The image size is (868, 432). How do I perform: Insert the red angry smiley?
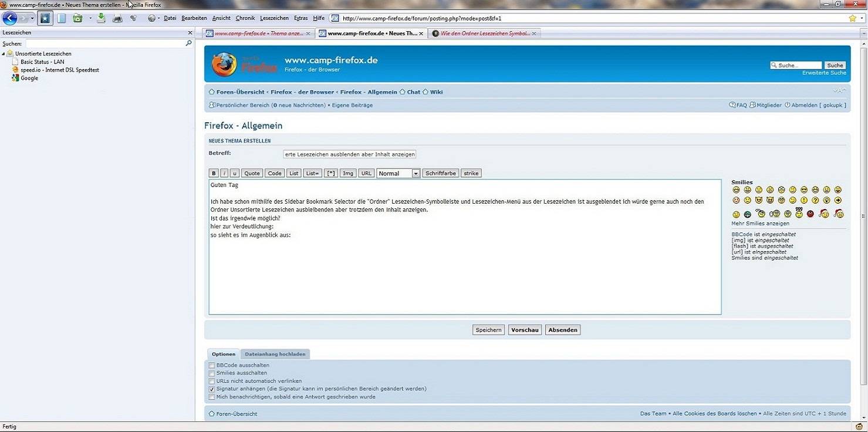click(x=810, y=214)
